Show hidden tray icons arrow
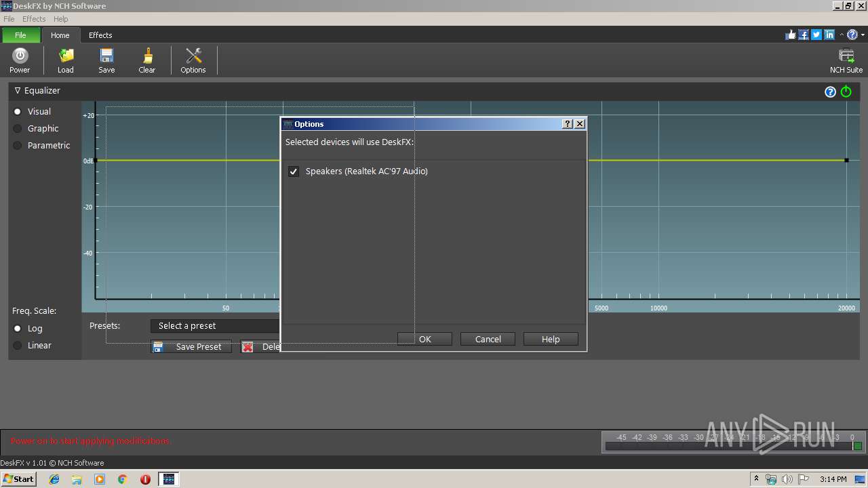Viewport: 868px width, 488px height. click(x=756, y=479)
